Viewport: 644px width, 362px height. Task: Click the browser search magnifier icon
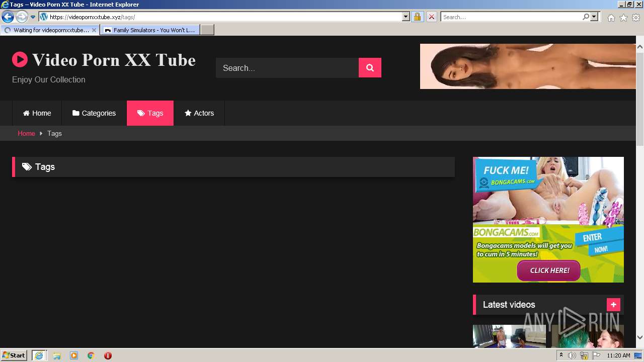coord(586,17)
